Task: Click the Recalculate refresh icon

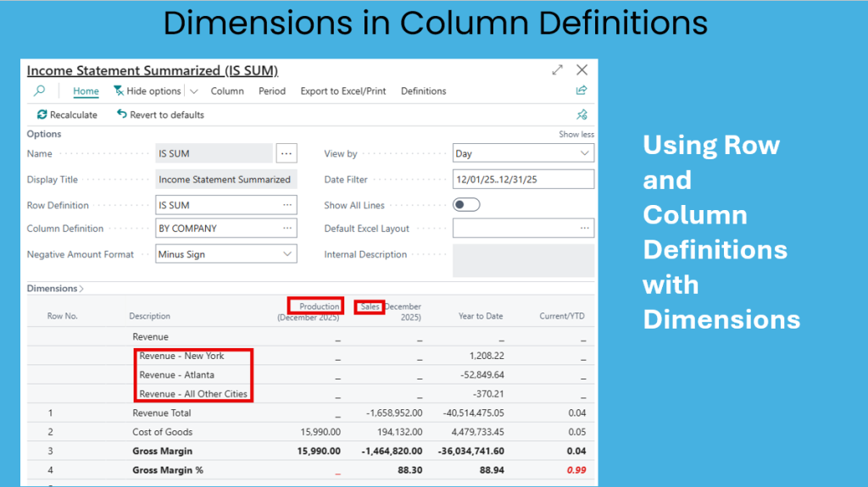Action: pos(42,114)
